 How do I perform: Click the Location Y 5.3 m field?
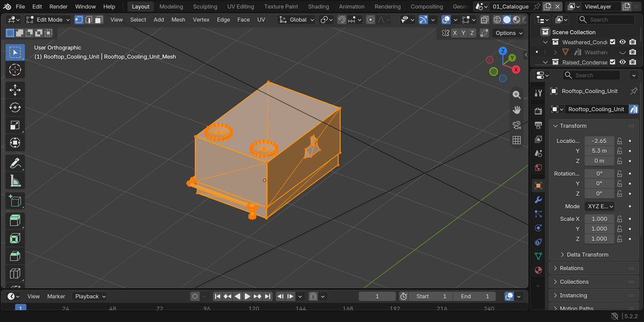(599, 151)
